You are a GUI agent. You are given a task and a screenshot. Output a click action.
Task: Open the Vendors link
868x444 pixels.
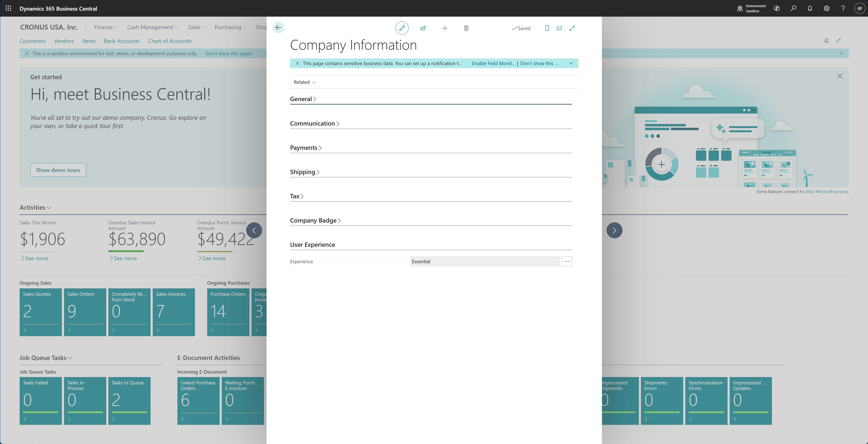click(64, 41)
